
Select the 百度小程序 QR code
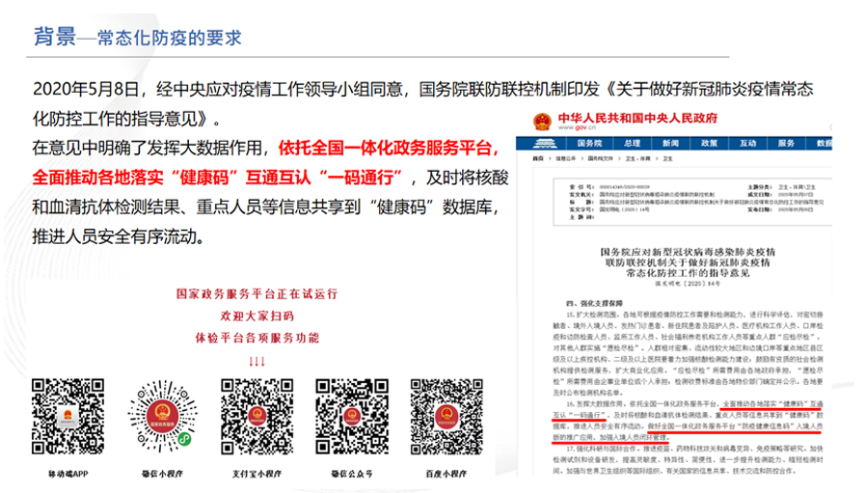tap(447, 417)
